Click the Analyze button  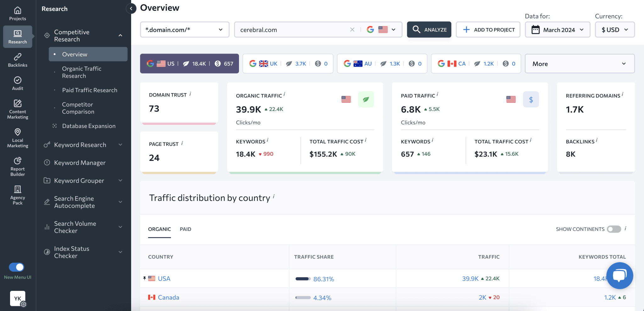click(x=429, y=30)
